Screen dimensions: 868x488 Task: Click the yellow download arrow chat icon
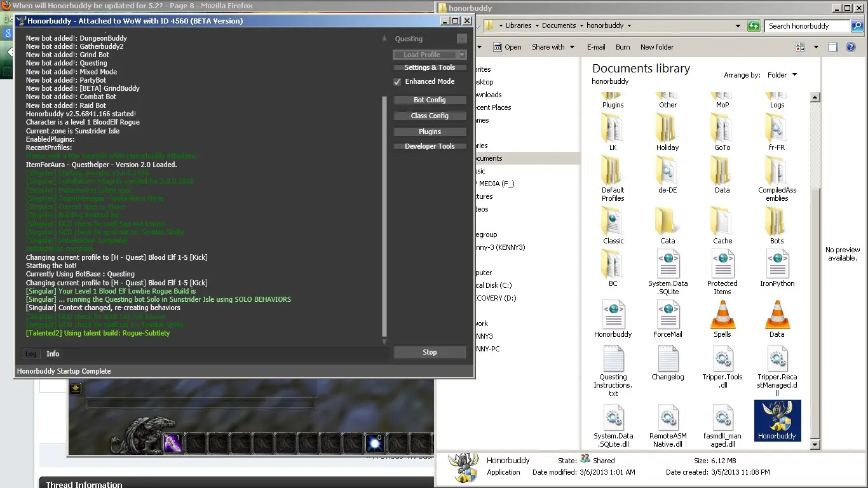point(75,388)
